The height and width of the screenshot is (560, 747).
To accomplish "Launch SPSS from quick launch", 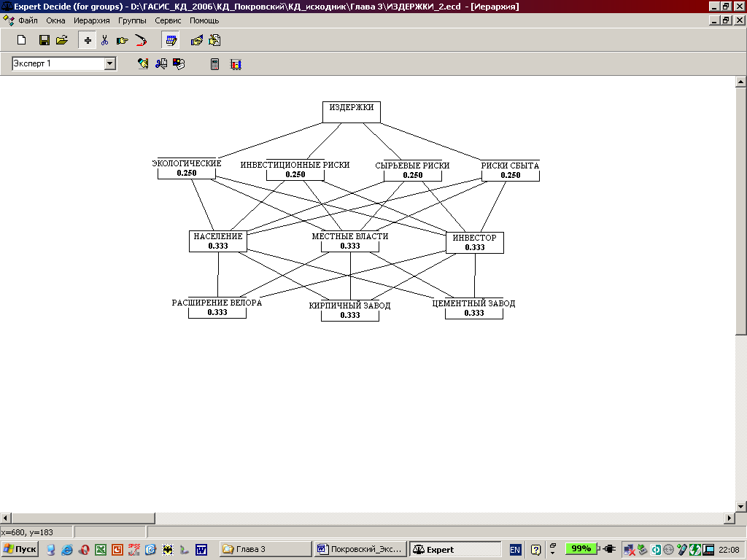I will click(x=134, y=550).
